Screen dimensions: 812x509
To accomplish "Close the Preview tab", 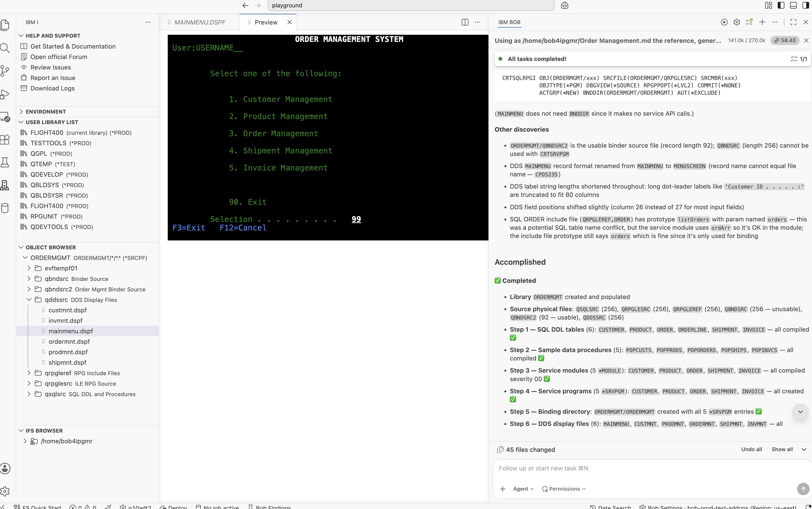I will (289, 22).
